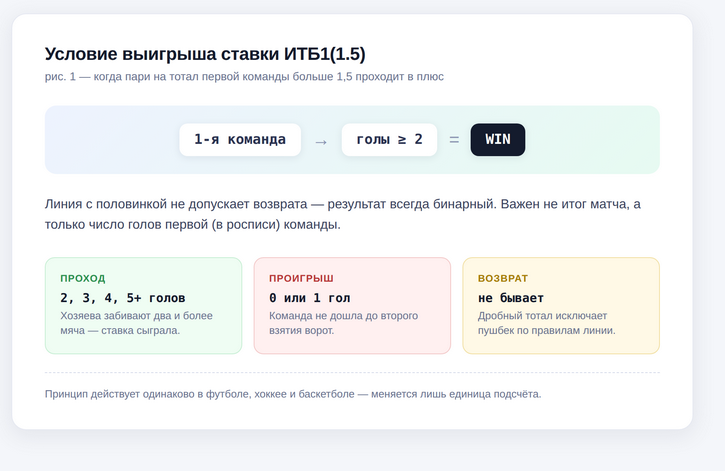The height and width of the screenshot is (471, 725).
Task: Click the footer note "Принцип действует одинаково"
Action: point(292,394)
